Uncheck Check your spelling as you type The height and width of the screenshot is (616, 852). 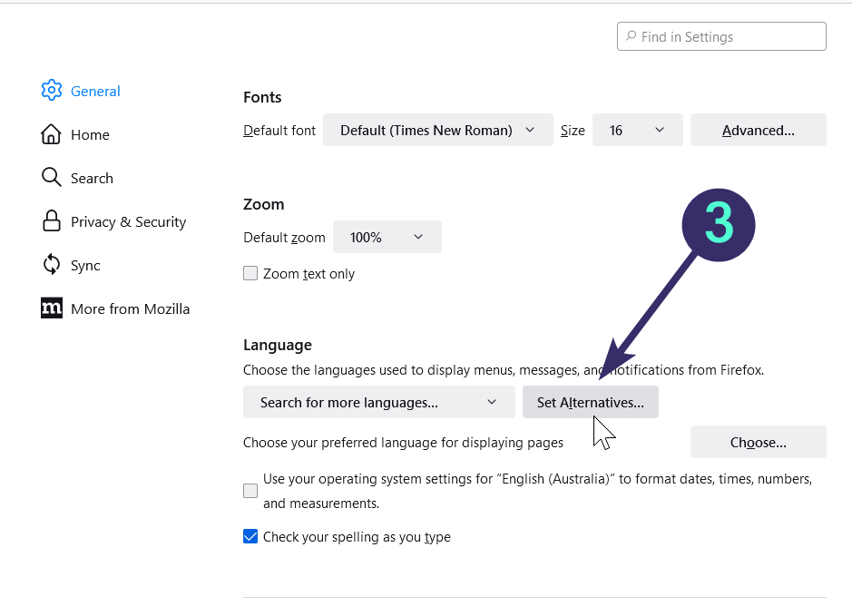point(250,537)
